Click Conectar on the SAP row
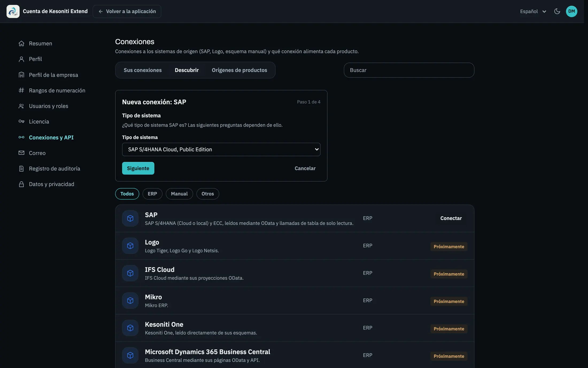 (451, 218)
